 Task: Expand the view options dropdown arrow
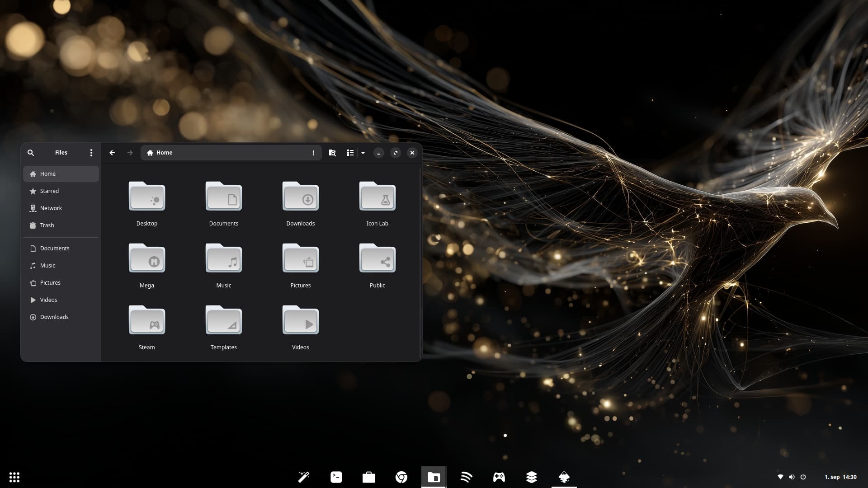pyautogui.click(x=363, y=153)
